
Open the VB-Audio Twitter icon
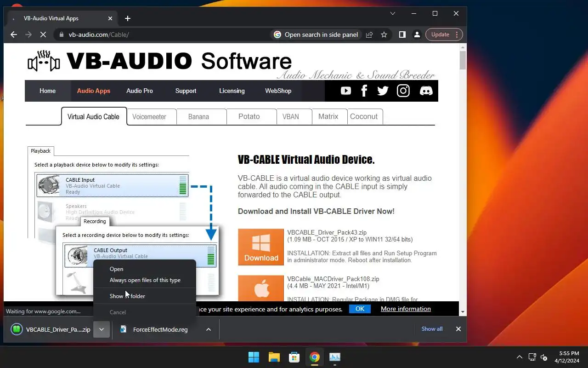click(383, 91)
